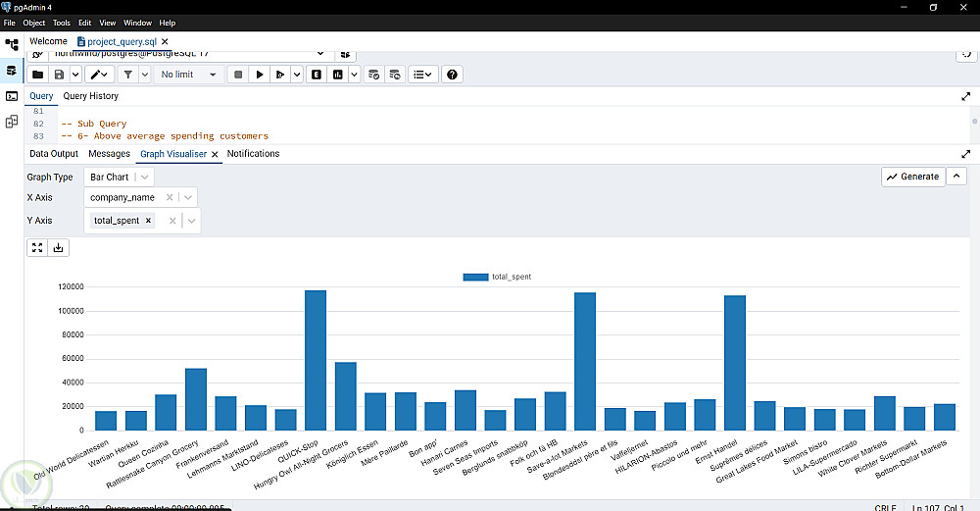The width and height of the screenshot is (980, 511).
Task: Open the Help menu
Action: click(x=167, y=23)
